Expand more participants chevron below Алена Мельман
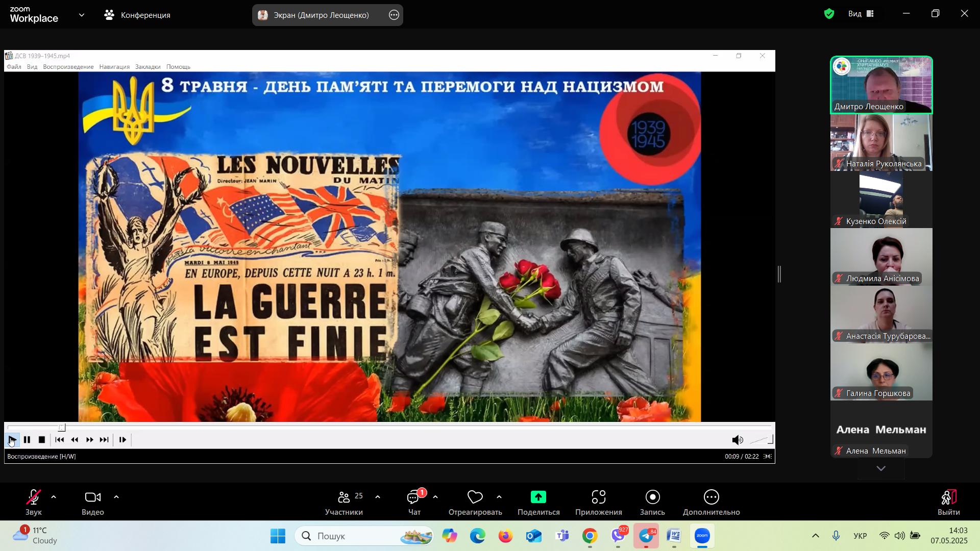This screenshot has height=551, width=980. [x=881, y=468]
